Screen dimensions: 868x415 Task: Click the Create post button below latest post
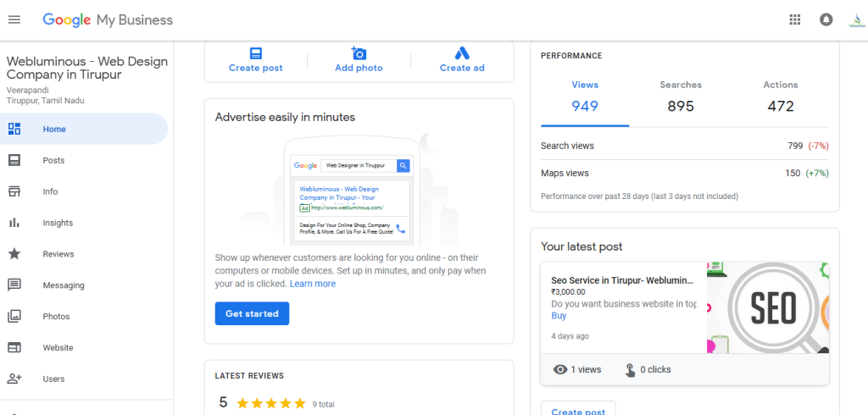coord(578,408)
